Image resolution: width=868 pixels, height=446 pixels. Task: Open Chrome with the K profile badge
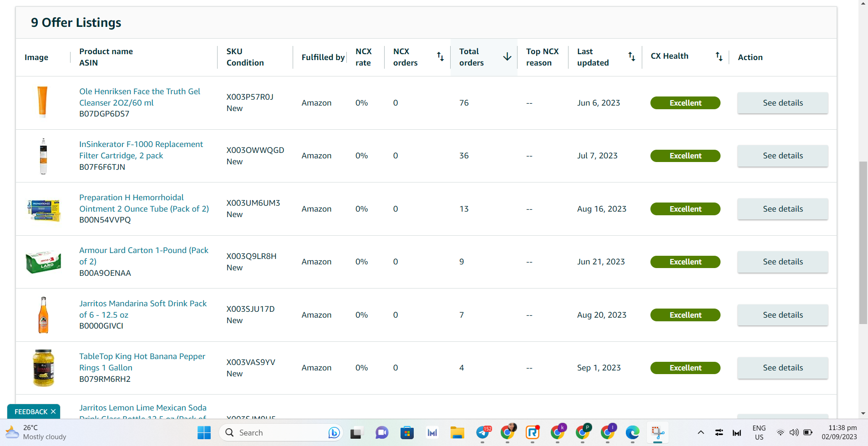[558, 432]
